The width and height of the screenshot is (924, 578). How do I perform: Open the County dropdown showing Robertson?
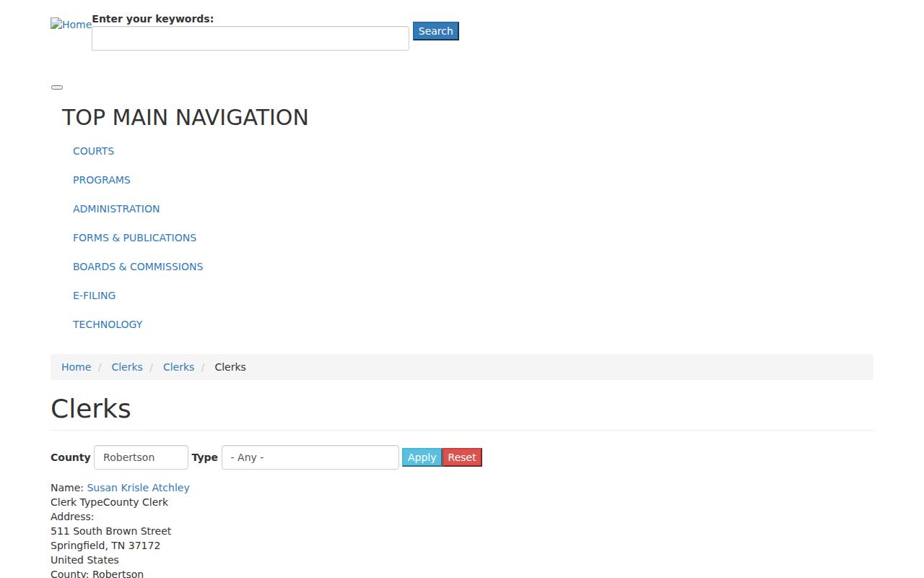141,457
